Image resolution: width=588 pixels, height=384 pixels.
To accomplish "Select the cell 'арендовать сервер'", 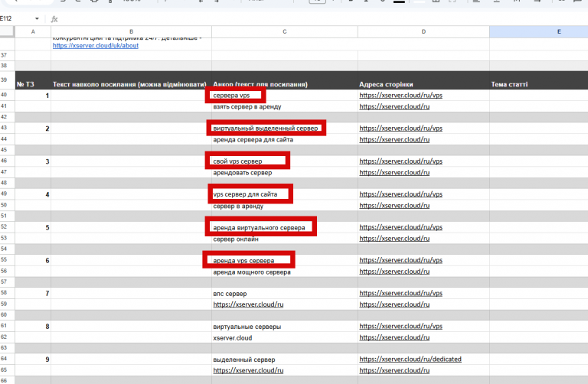I will coord(285,172).
